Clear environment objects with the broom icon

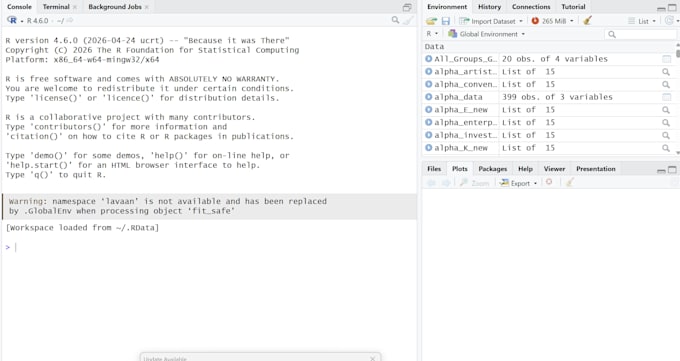tap(587, 20)
